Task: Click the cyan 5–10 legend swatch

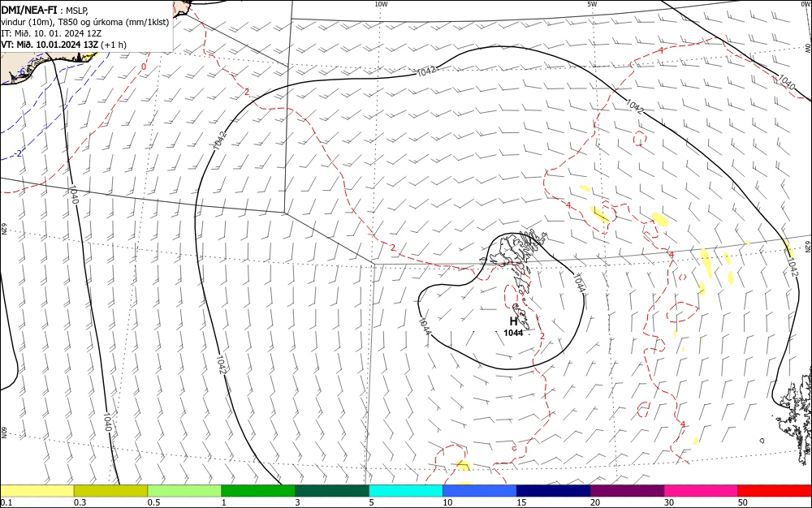Action: [406, 491]
